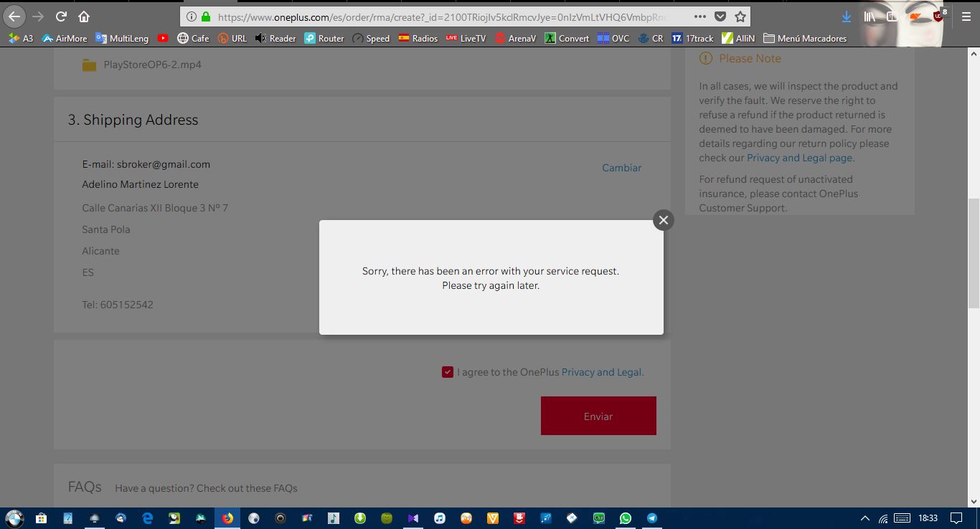Save page to Pocket
Screen dimensions: 980x529
pos(720,16)
